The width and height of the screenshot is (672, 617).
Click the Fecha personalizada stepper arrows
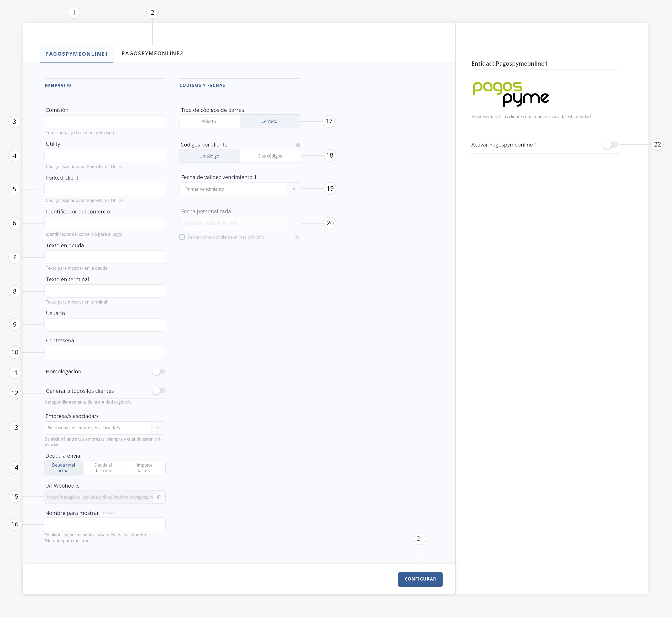(x=295, y=223)
